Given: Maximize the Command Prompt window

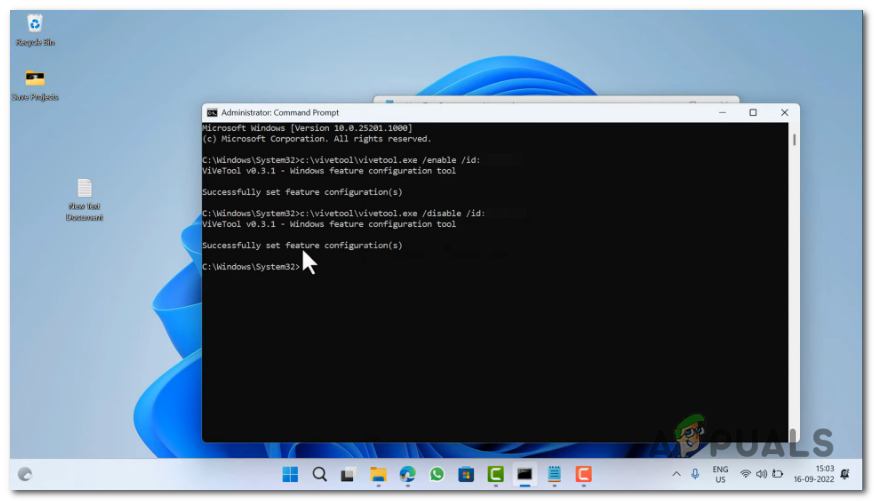Looking at the screenshot, I should [x=753, y=113].
